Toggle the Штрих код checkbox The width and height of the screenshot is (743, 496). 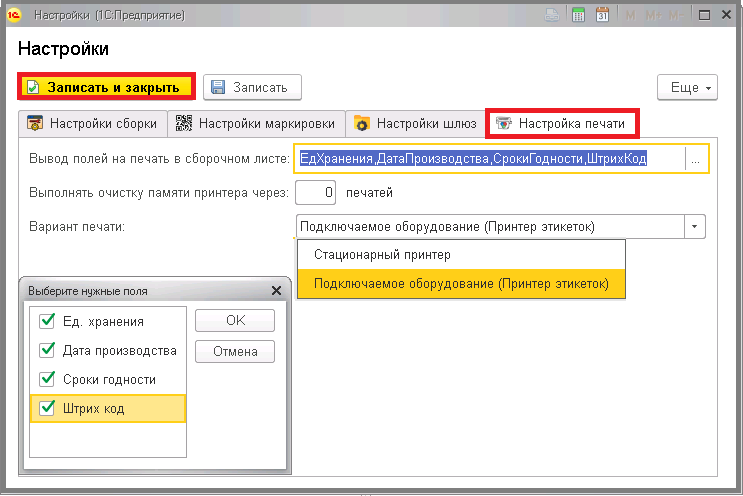click(x=47, y=408)
